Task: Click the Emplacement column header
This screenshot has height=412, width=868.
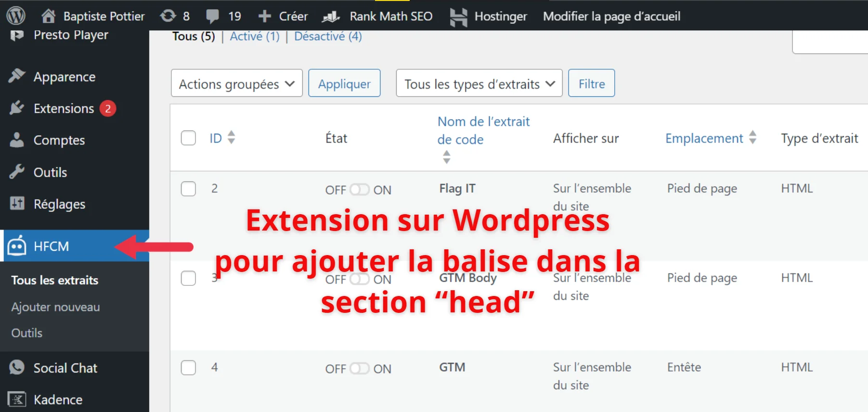Action: pos(704,138)
